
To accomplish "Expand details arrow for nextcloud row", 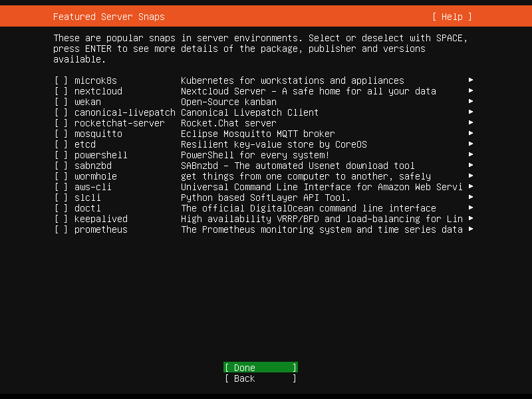I will click(x=471, y=90).
